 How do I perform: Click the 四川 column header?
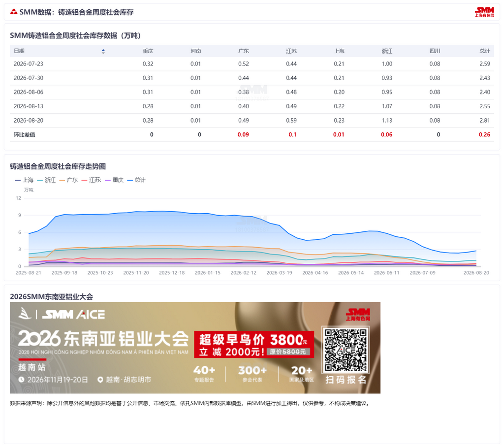pos(435,51)
